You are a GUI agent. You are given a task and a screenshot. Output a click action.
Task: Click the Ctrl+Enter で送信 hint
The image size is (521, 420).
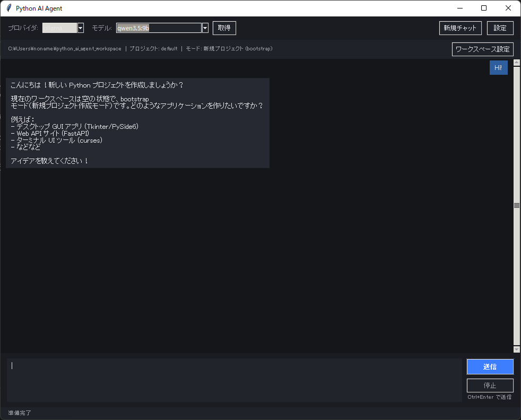pyautogui.click(x=490, y=397)
